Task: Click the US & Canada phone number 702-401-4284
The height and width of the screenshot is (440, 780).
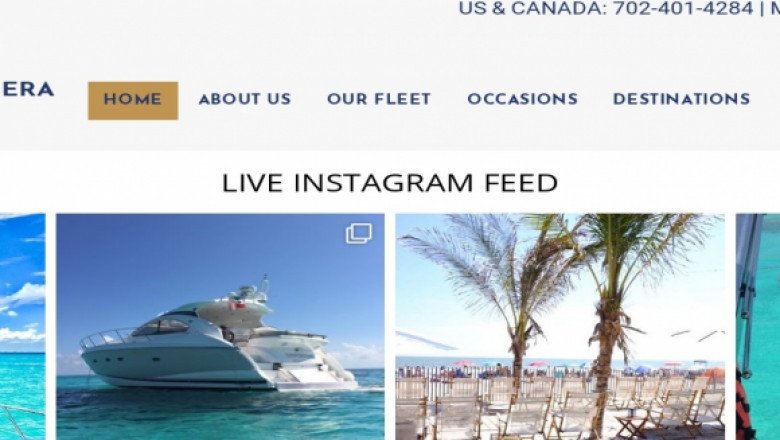Action: point(683,8)
